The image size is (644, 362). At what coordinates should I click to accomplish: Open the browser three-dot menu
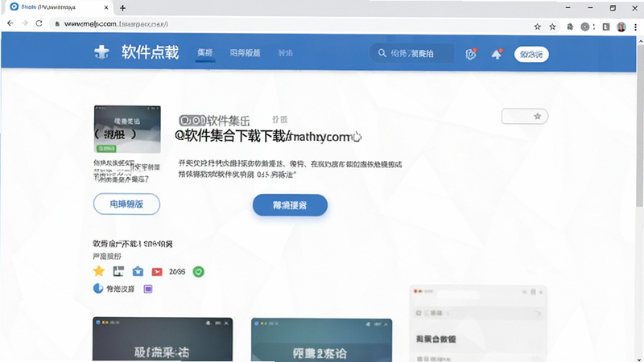635,27
